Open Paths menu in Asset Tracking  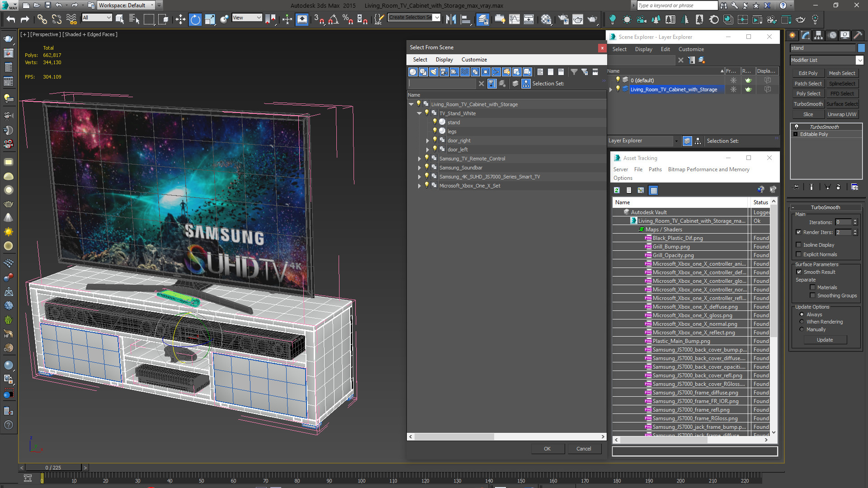click(655, 169)
